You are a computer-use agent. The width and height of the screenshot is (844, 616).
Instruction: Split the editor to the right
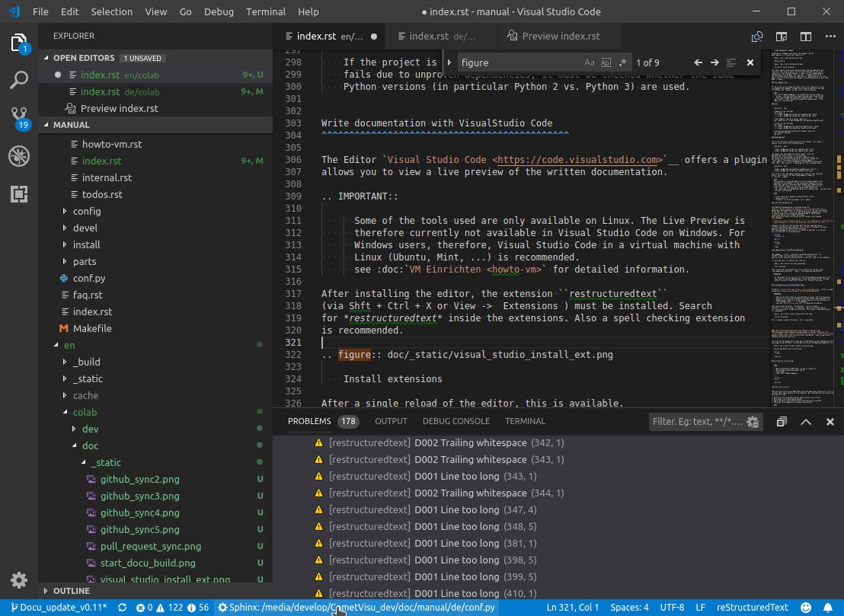805,36
